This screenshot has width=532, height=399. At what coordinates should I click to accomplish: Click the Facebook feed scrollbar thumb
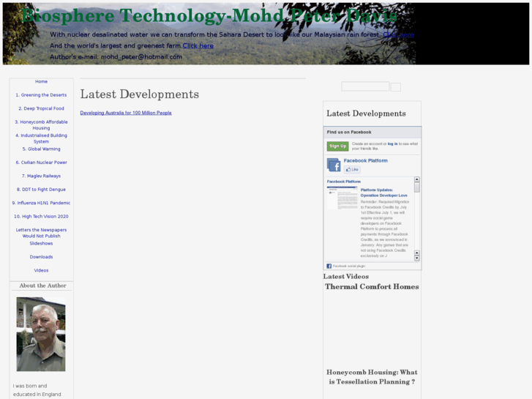click(417, 187)
